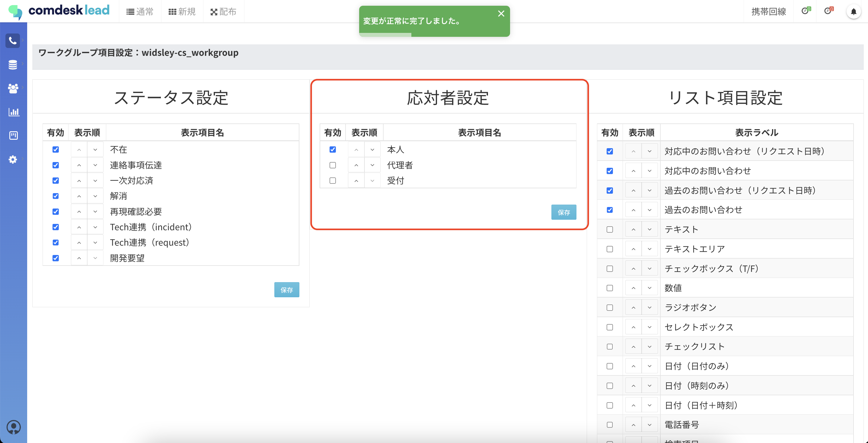The height and width of the screenshot is (443, 868).
Task: Click the 携帯回線 header item
Action: (768, 12)
